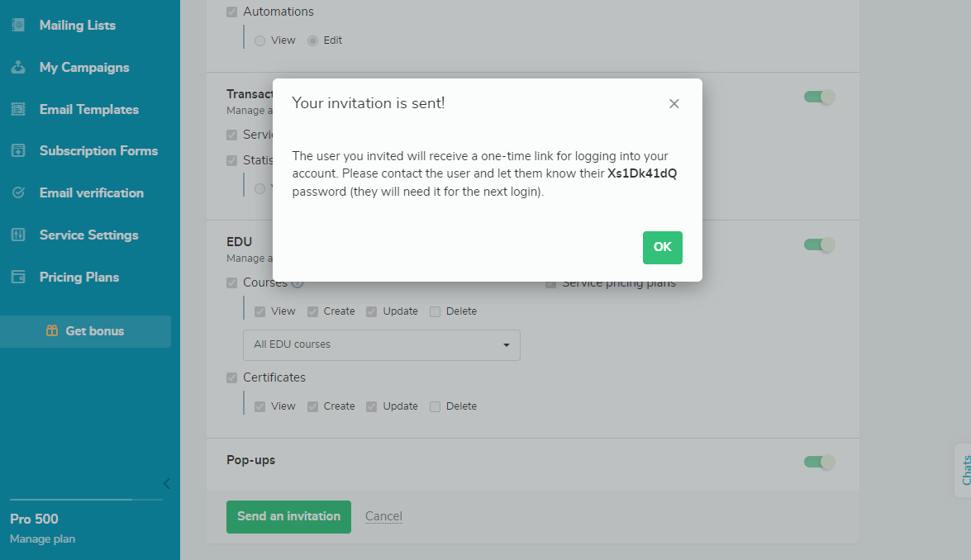Click the Pricing Plans wallet icon
The image size is (971, 560).
[x=18, y=278]
